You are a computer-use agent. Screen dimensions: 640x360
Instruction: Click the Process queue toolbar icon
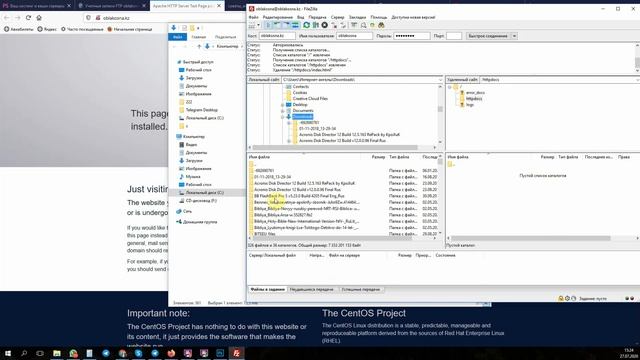[315, 25]
